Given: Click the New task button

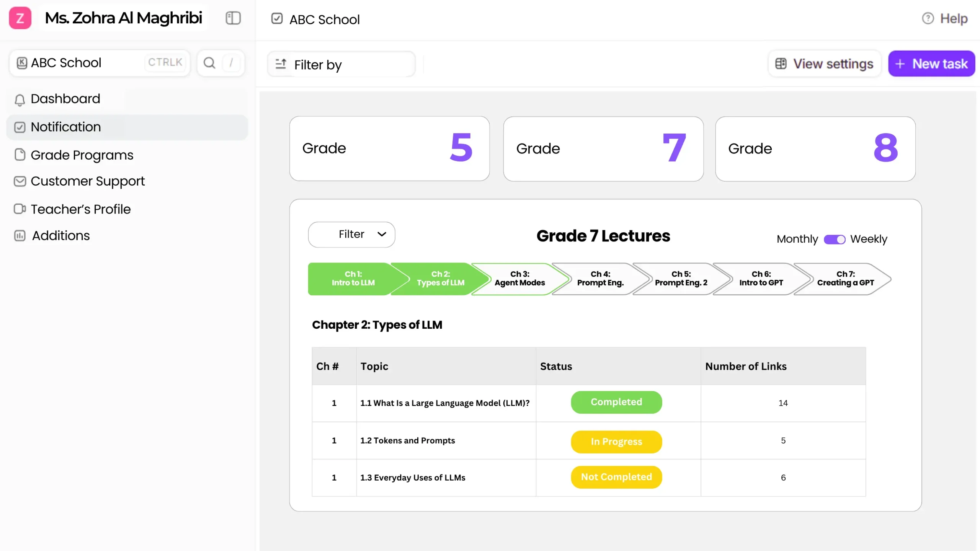Looking at the screenshot, I should pos(931,64).
